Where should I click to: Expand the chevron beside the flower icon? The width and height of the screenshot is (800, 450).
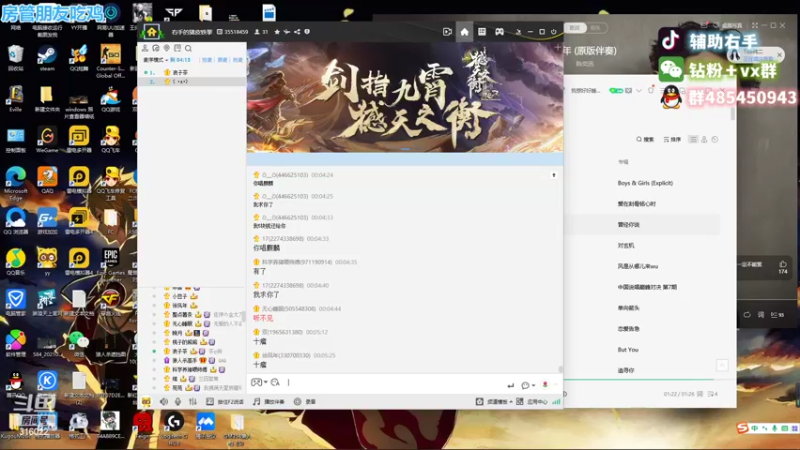556,384
